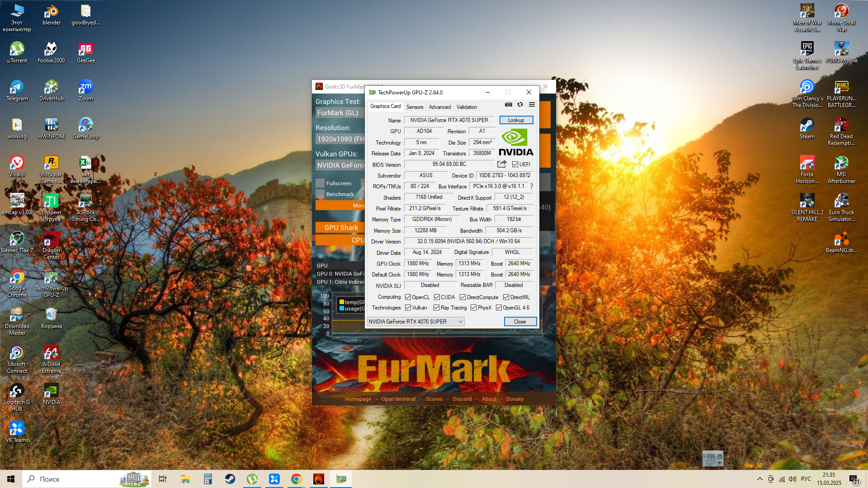Expand the GPU selection dropdown in GPU-Z
The image size is (868, 488).
point(460,322)
